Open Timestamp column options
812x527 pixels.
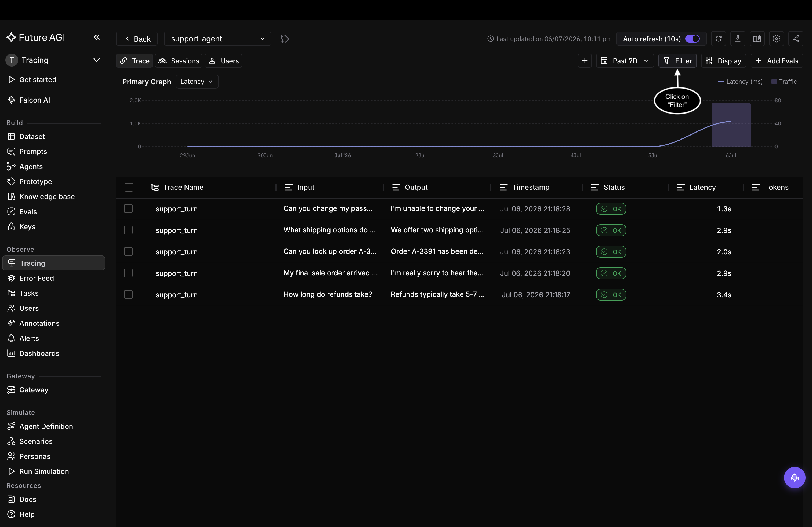click(503, 187)
